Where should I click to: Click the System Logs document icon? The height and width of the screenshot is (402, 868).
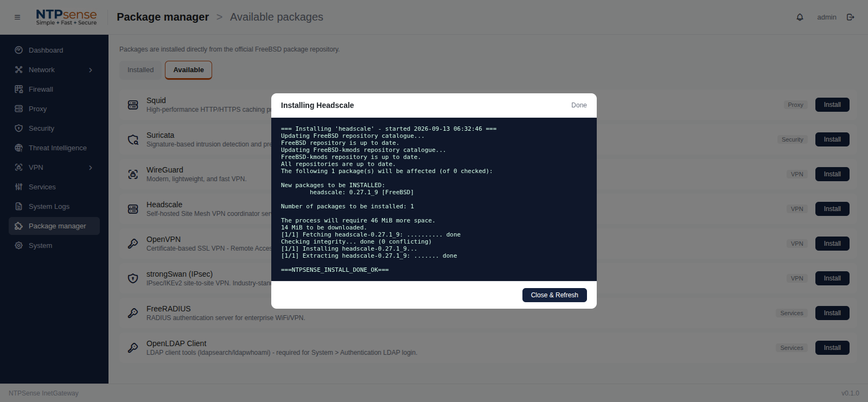[19, 207]
